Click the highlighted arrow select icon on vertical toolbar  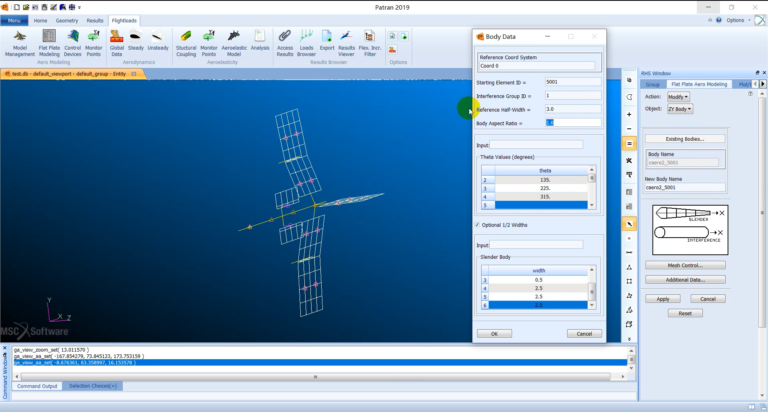coord(629,224)
